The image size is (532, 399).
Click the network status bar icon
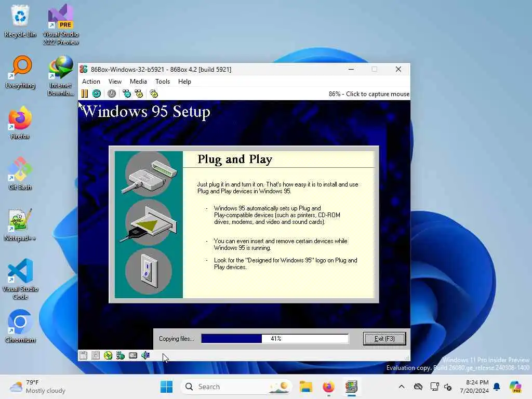pyautogui.click(x=121, y=355)
